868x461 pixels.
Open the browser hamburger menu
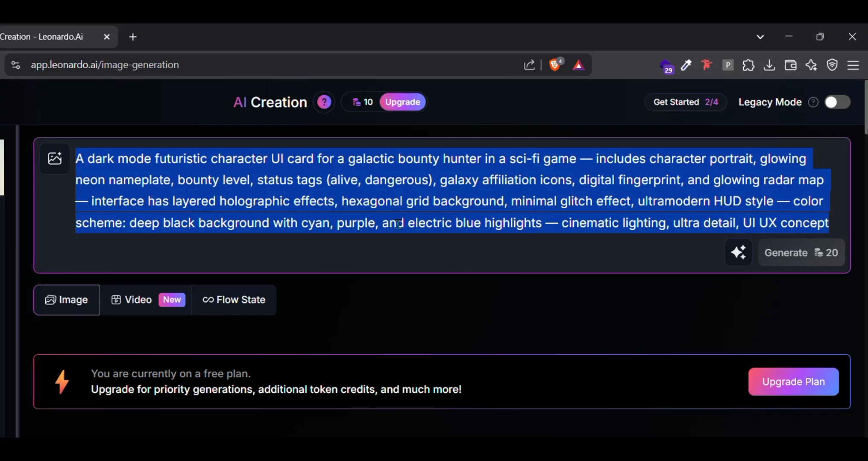coord(853,65)
